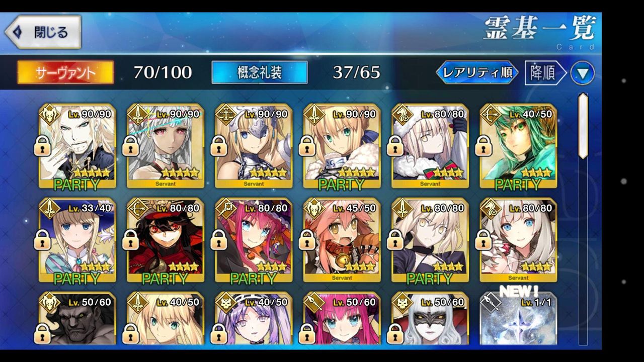Toggle lock on the first Lv. 90/90 blond servant
This screenshot has width=644, height=362.
[x=42, y=146]
